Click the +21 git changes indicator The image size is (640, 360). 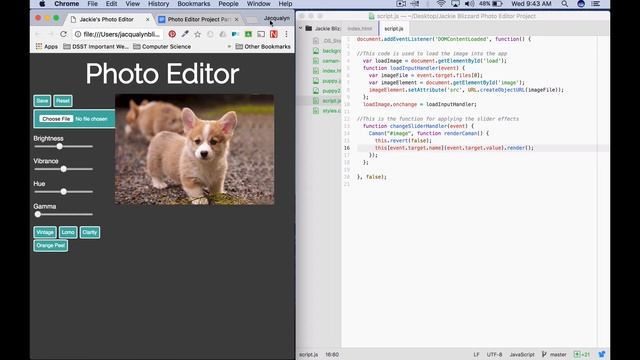pos(582,354)
